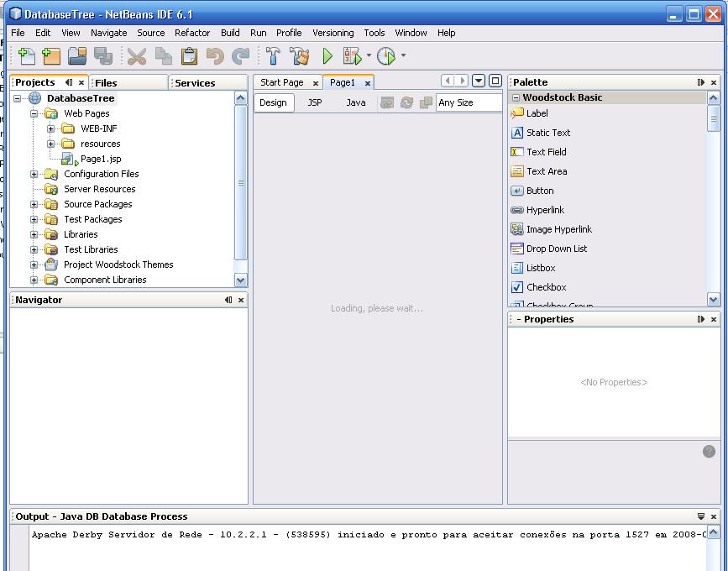Viewport: 728px width, 571px height.
Task: Click the Undo arrow icon
Action: [215, 56]
